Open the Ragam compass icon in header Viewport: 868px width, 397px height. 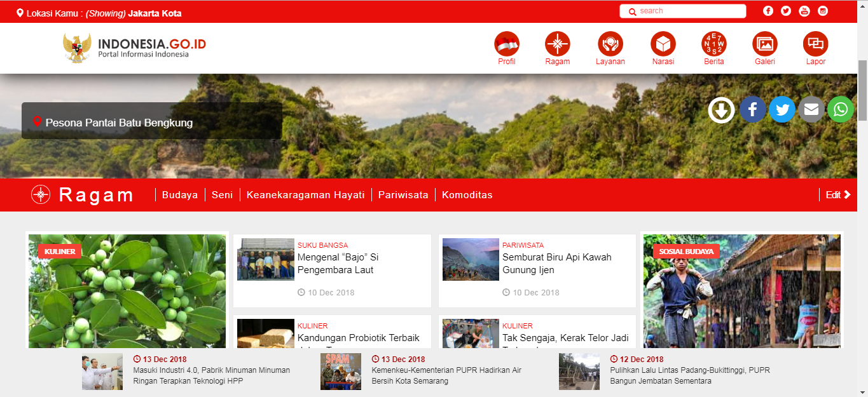coord(558,44)
